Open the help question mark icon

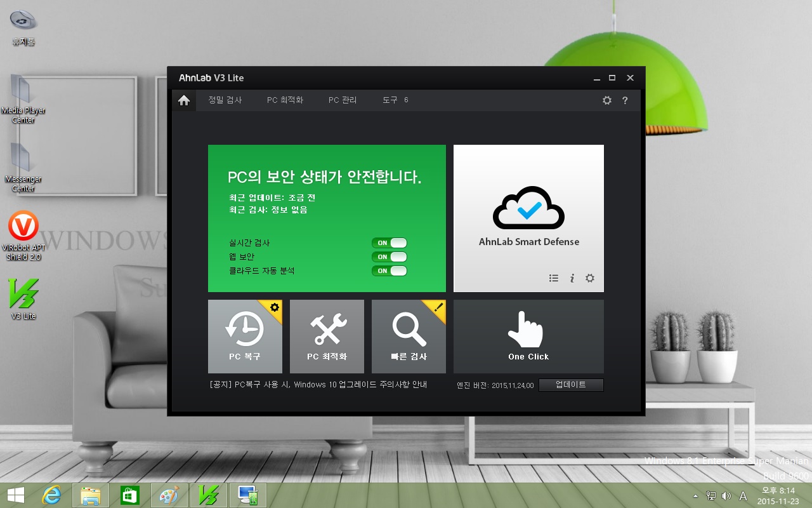[x=625, y=100]
